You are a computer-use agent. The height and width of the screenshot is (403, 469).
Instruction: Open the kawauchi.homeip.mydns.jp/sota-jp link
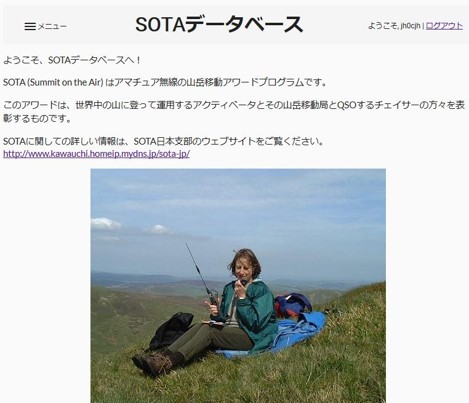click(x=96, y=154)
